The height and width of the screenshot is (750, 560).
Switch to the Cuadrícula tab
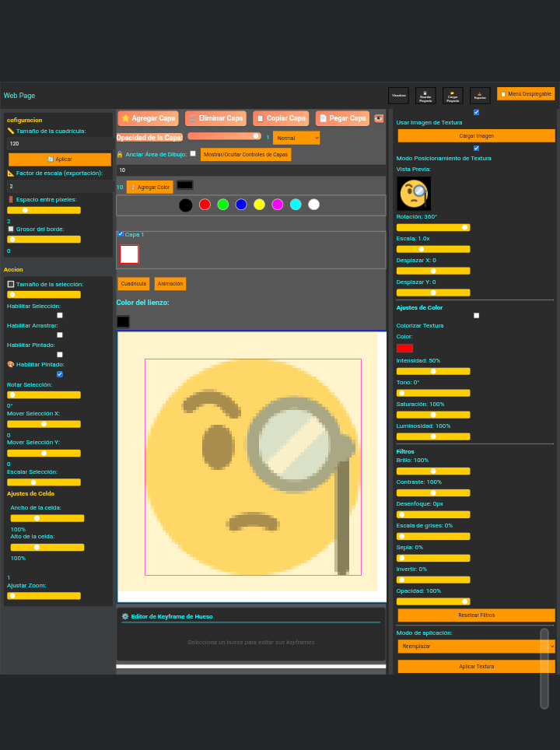tap(134, 284)
